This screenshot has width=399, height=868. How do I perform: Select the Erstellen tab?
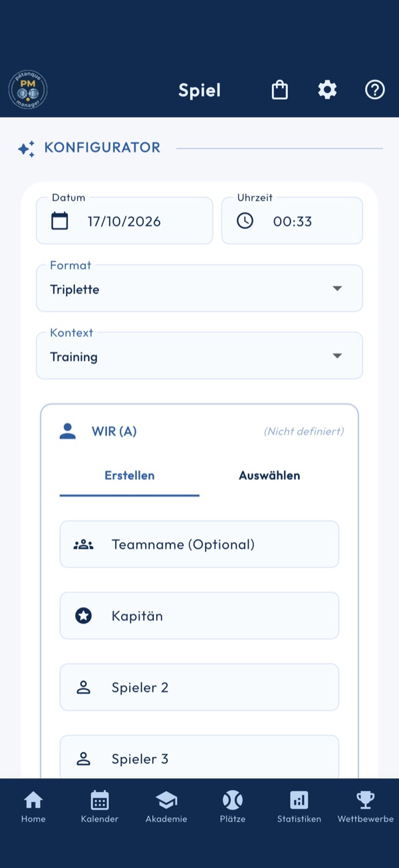[130, 476]
